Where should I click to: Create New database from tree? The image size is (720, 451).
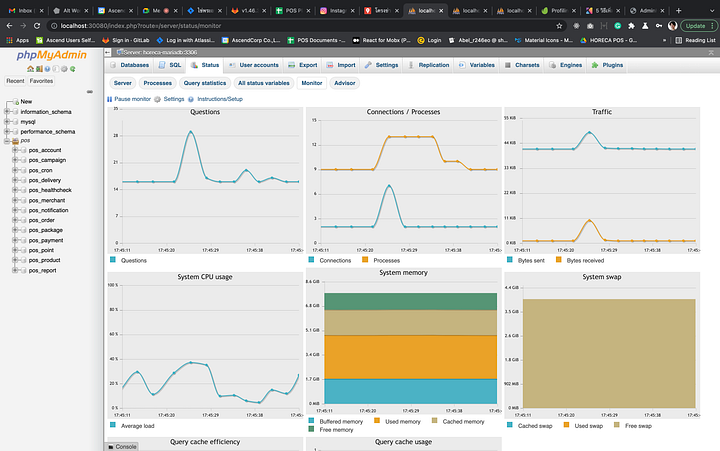26,101
